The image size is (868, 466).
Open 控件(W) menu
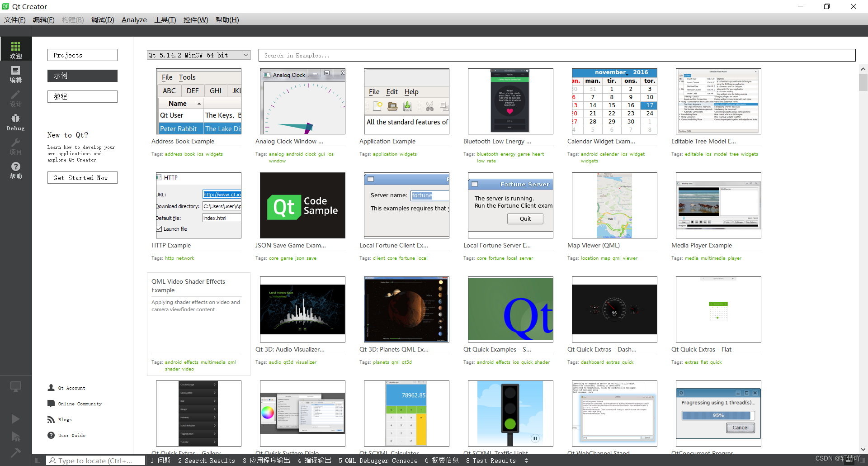click(196, 19)
